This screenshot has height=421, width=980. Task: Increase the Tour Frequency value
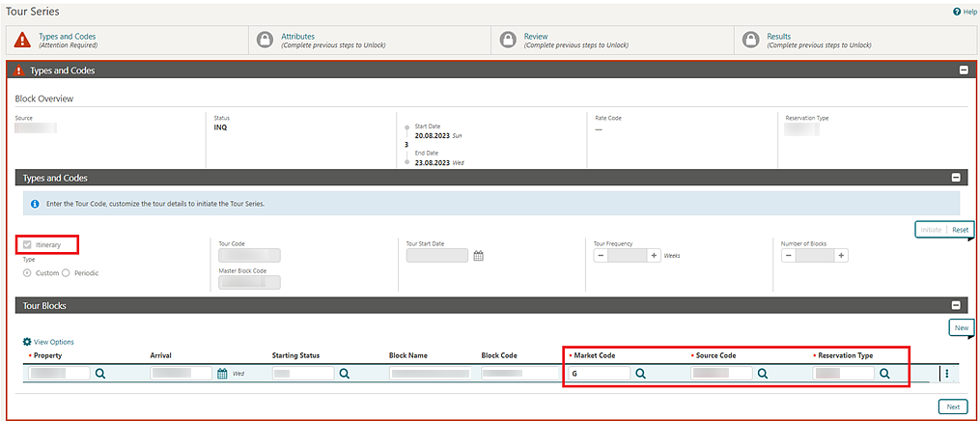654,256
